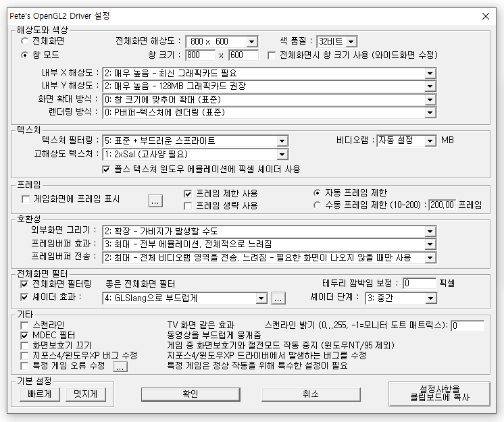The image size is (504, 422).
Task: Open the 셰이더 효과 GLSlang dropdown
Action: pos(185,298)
